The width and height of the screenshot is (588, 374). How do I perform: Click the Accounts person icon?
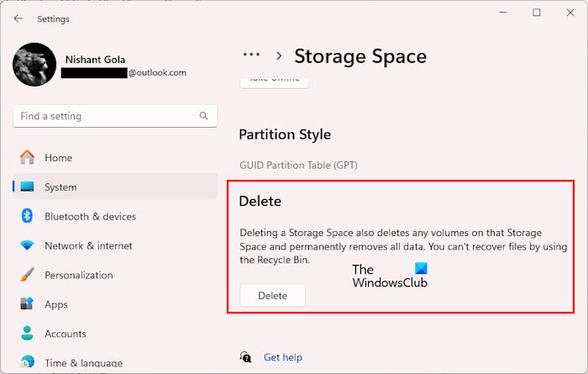tap(27, 334)
